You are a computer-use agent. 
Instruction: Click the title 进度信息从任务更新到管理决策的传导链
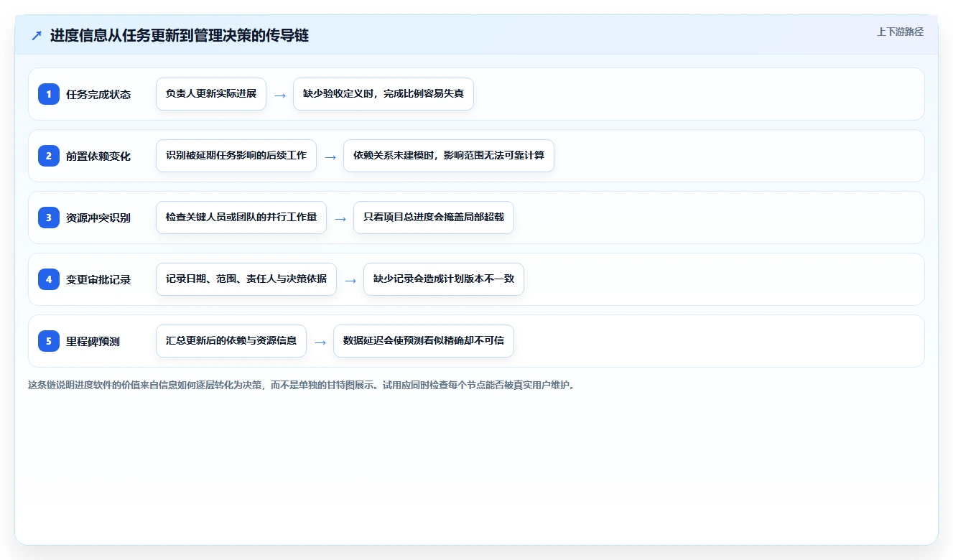180,36
